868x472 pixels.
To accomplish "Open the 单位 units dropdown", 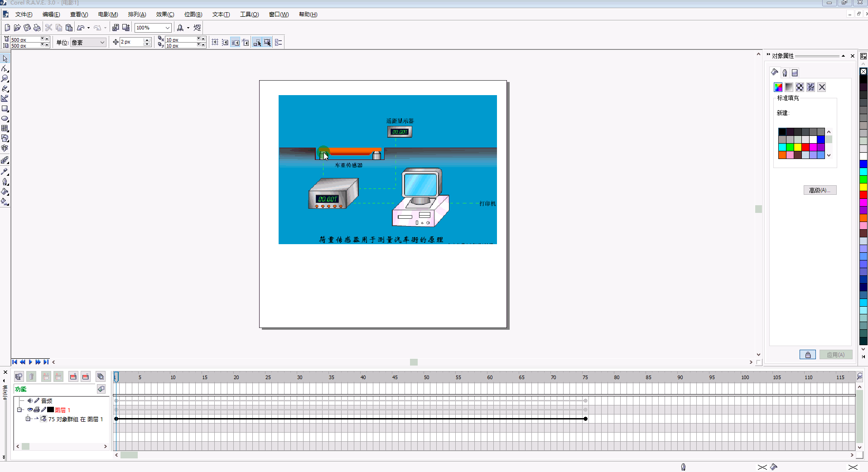I will (x=102, y=43).
